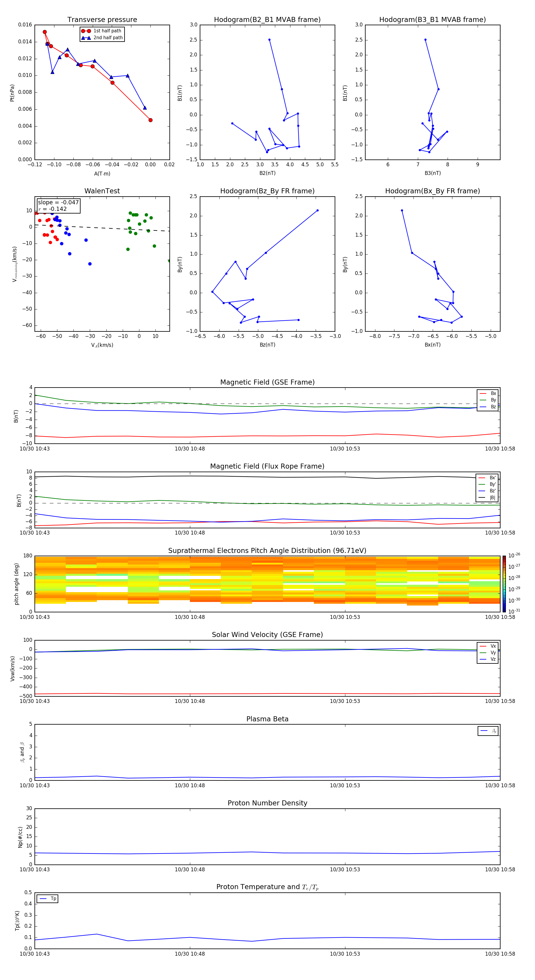Screen dimensions: 535x980
Task: Click the "B2(nT)" x-axis label
Action: pyautogui.click(x=267, y=173)
